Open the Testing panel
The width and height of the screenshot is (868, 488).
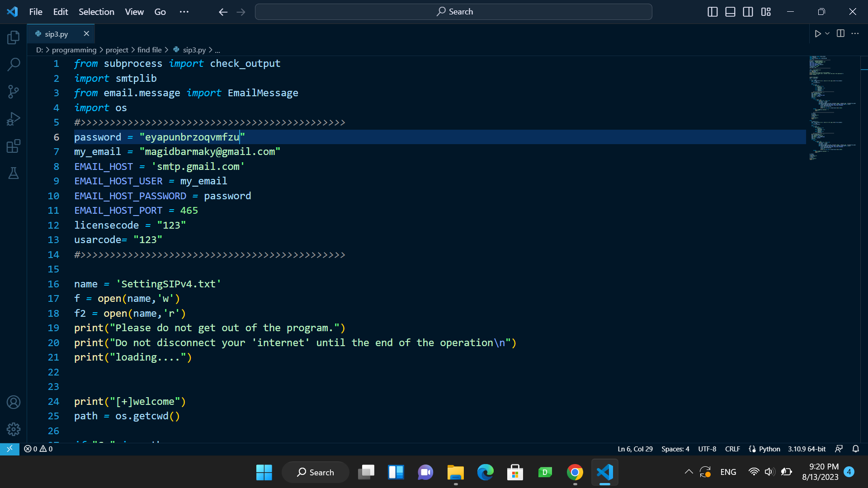point(13,173)
